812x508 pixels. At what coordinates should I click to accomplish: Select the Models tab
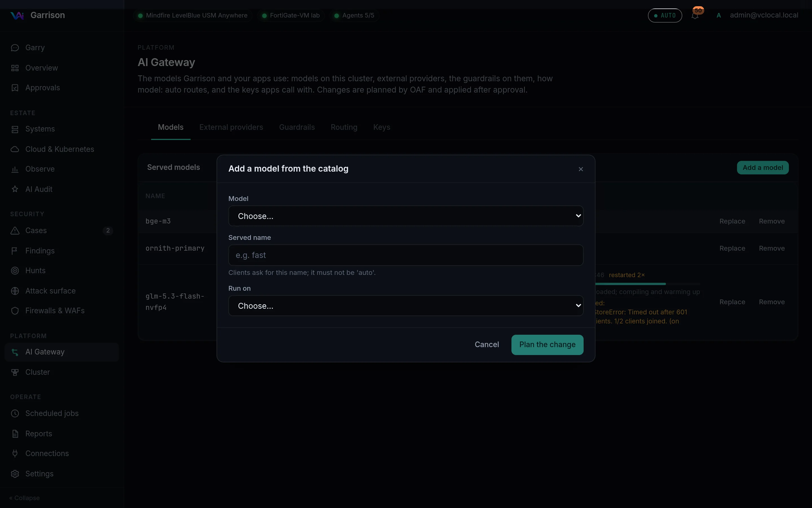pos(171,127)
